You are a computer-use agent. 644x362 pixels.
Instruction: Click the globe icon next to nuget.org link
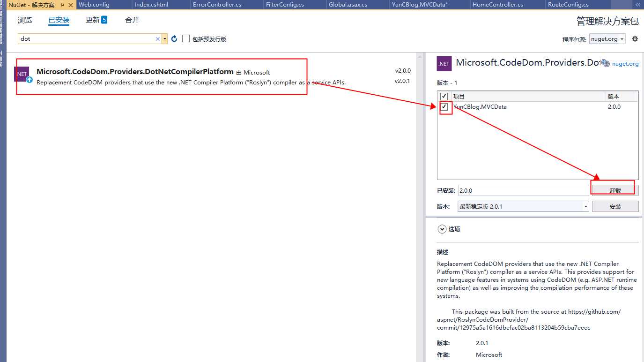606,63
